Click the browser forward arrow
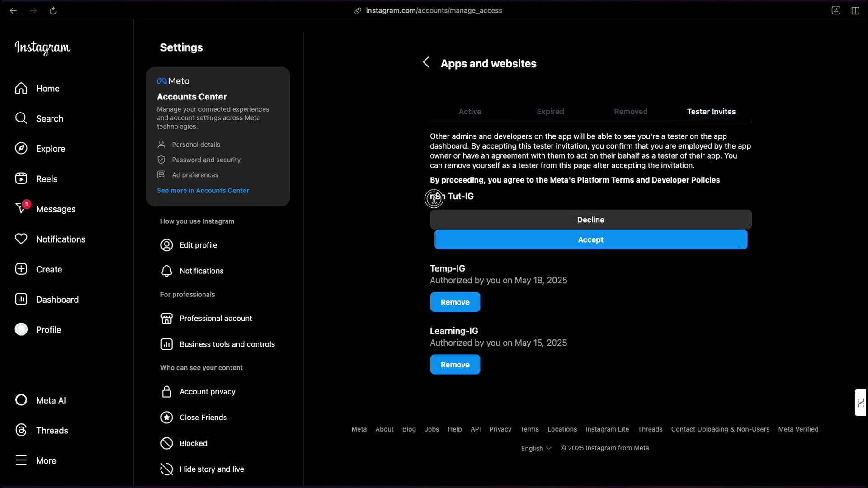868x488 pixels. tap(33, 10)
